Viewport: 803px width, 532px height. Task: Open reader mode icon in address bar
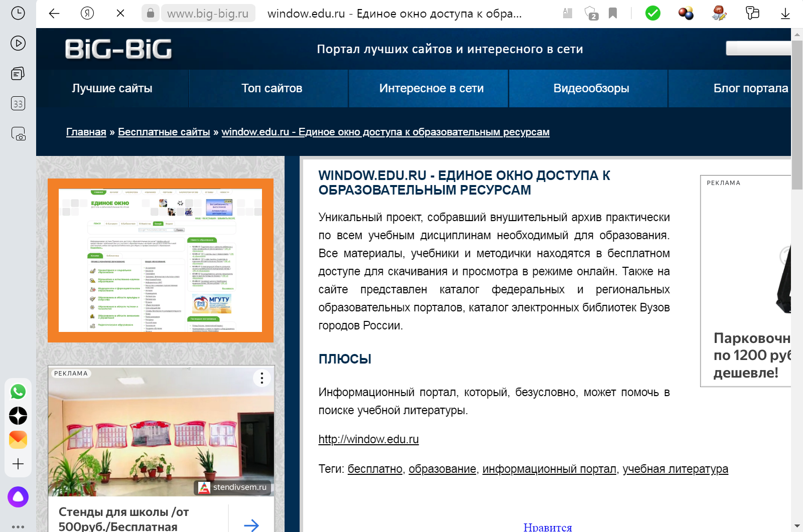[x=568, y=14]
